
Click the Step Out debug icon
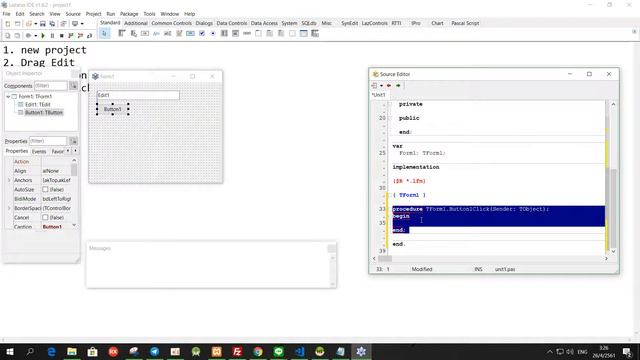point(89,36)
